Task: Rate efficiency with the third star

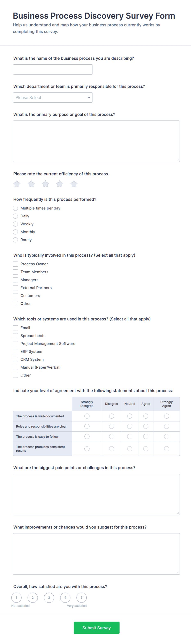Action: click(x=45, y=184)
